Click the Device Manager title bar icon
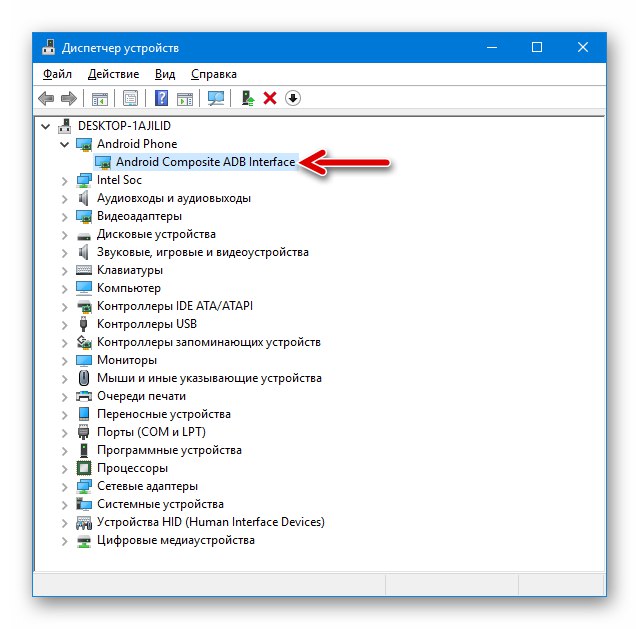This screenshot has height=629, width=639. click(x=48, y=47)
